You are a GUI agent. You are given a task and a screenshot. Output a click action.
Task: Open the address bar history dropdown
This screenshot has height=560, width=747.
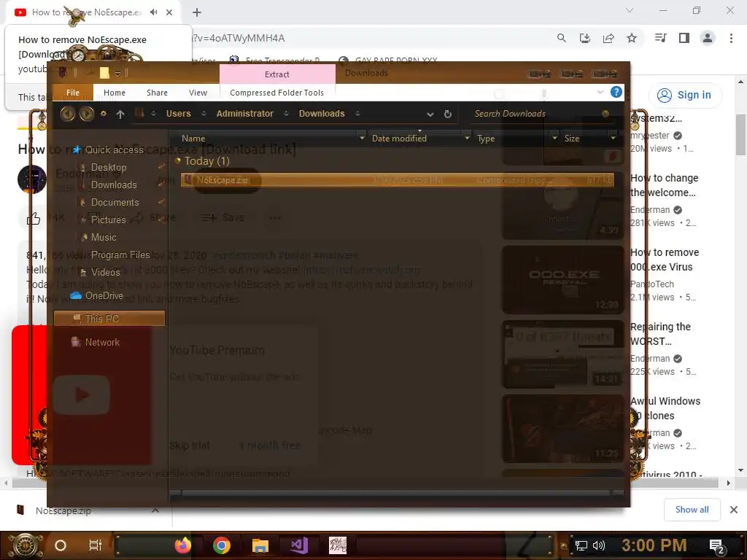pyautogui.click(x=430, y=114)
